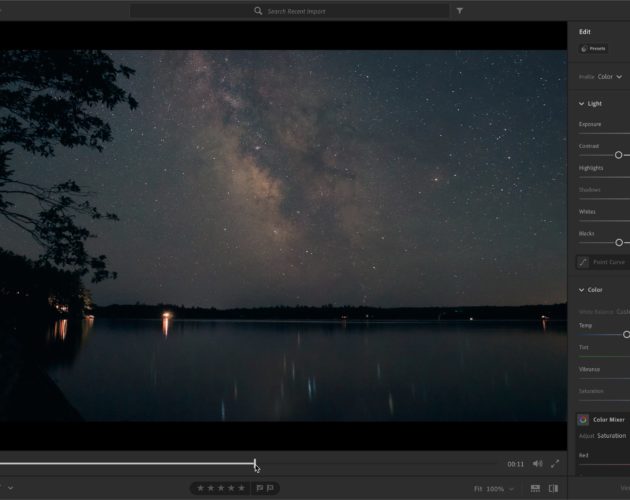The height and width of the screenshot is (500, 630).
Task: Click the Milky Way video preview
Action: (283, 236)
